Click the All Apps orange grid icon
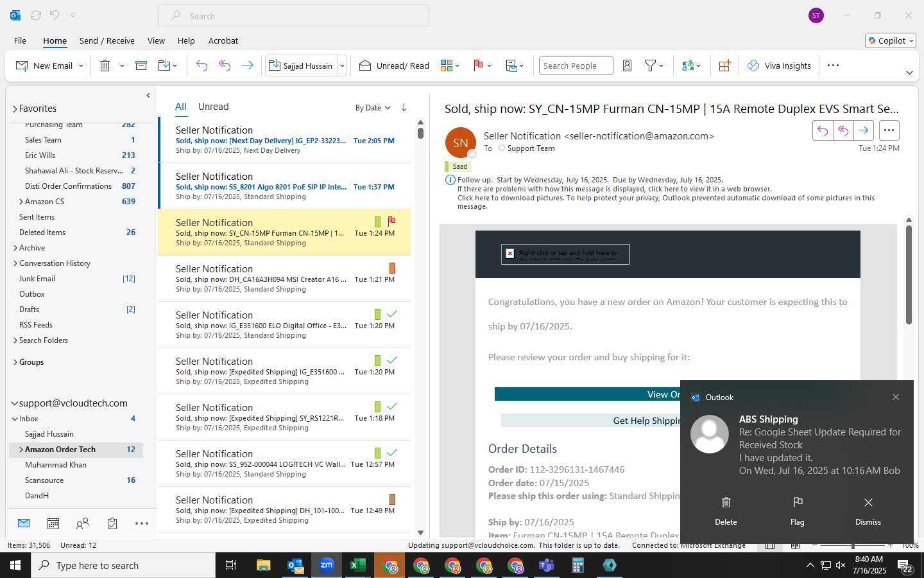Viewport: 924px width, 578px height. pos(724,66)
